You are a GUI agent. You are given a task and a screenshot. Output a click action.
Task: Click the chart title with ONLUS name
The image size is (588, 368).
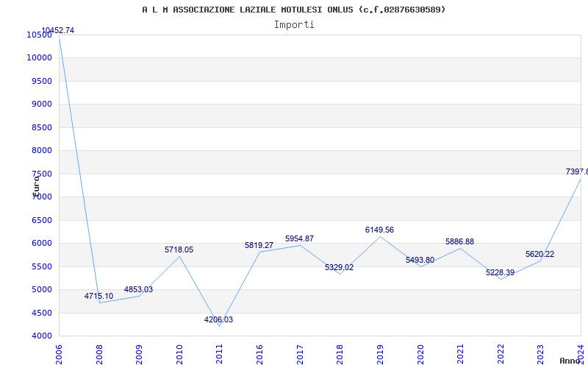click(x=294, y=10)
